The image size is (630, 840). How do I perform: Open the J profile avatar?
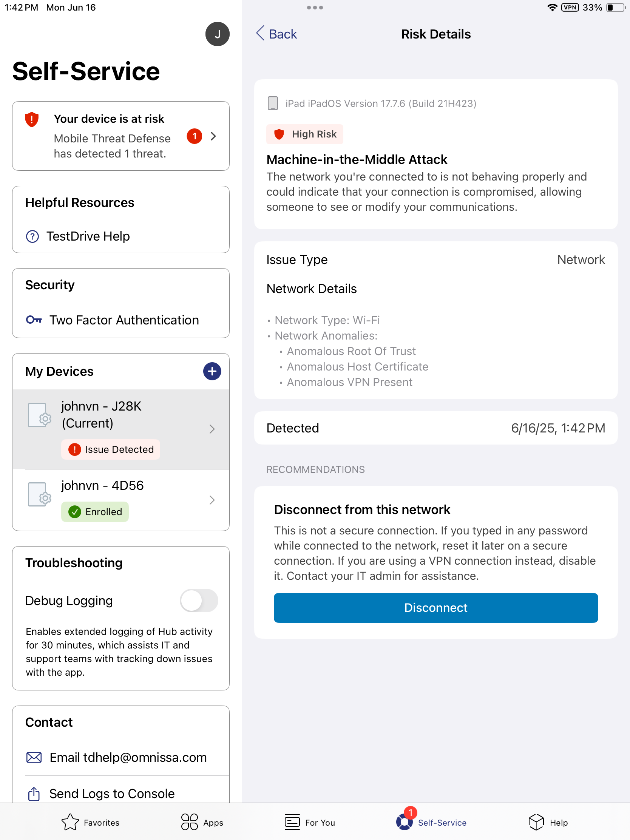pos(217,34)
